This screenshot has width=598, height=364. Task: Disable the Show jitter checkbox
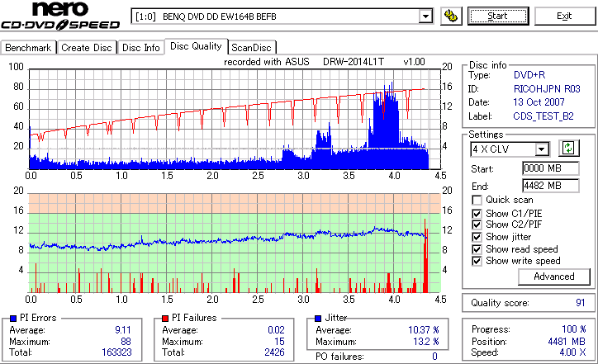[x=477, y=237]
